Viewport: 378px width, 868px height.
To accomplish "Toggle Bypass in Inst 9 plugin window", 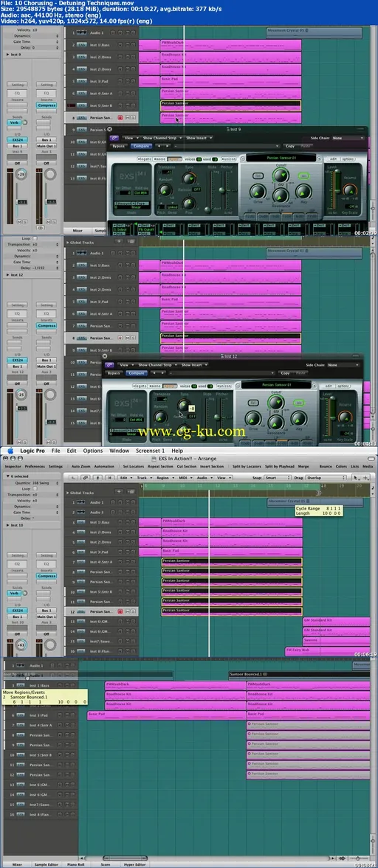I will 119,146.
